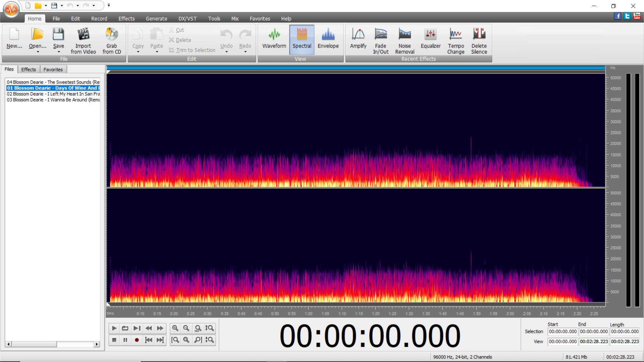Open the Noise Removal effect
Viewport: 644px width, 362px height.
(405, 40)
